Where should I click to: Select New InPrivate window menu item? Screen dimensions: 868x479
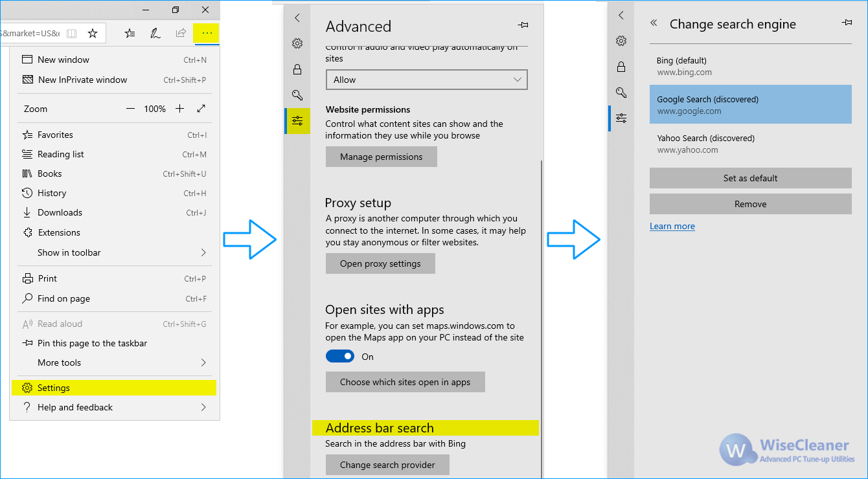[113, 80]
